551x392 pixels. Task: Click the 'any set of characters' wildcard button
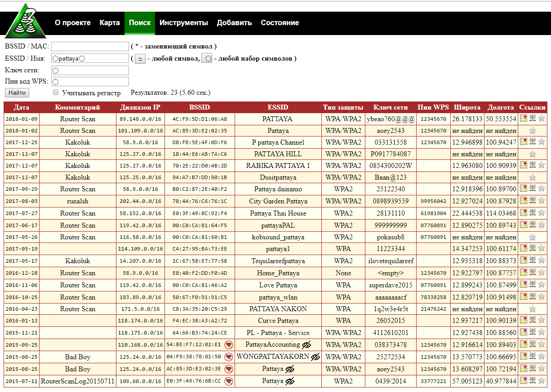(207, 59)
